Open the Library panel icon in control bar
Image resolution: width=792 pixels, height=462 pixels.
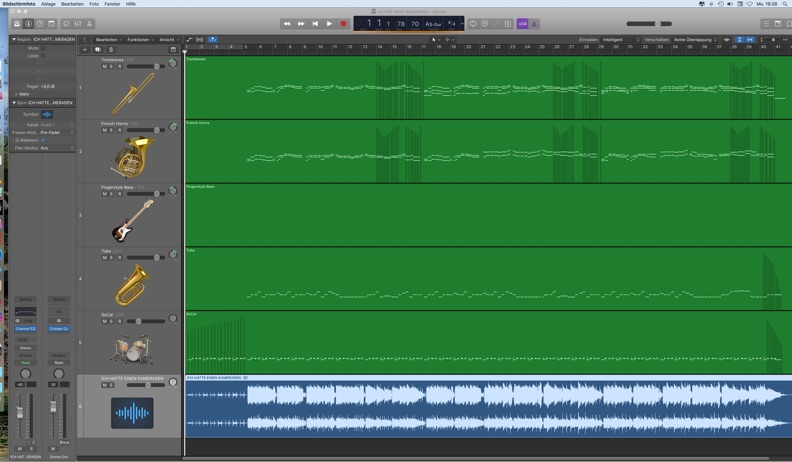[x=17, y=24]
